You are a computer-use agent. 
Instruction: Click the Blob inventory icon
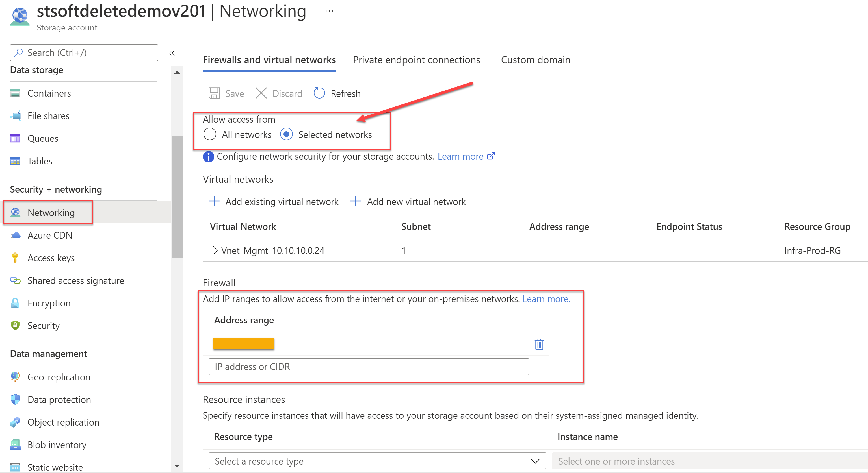tap(15, 445)
